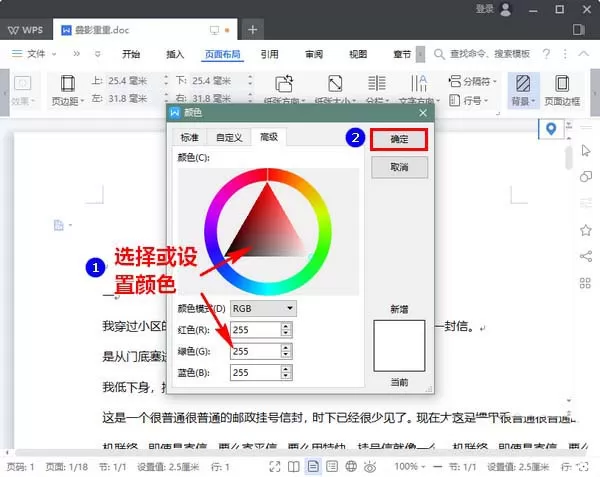Click the 页面: 1/18 status text
Screen dimensions: 600x477
(67, 467)
